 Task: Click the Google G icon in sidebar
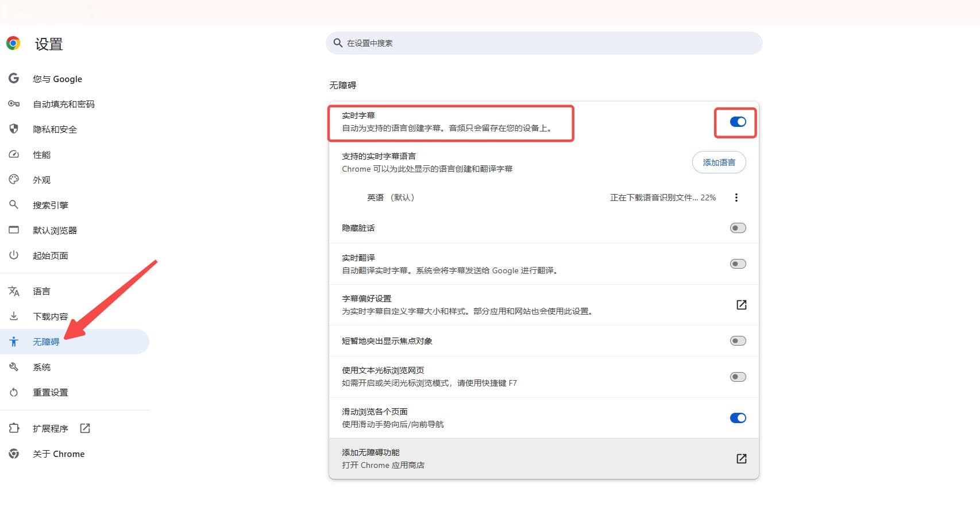(14, 78)
